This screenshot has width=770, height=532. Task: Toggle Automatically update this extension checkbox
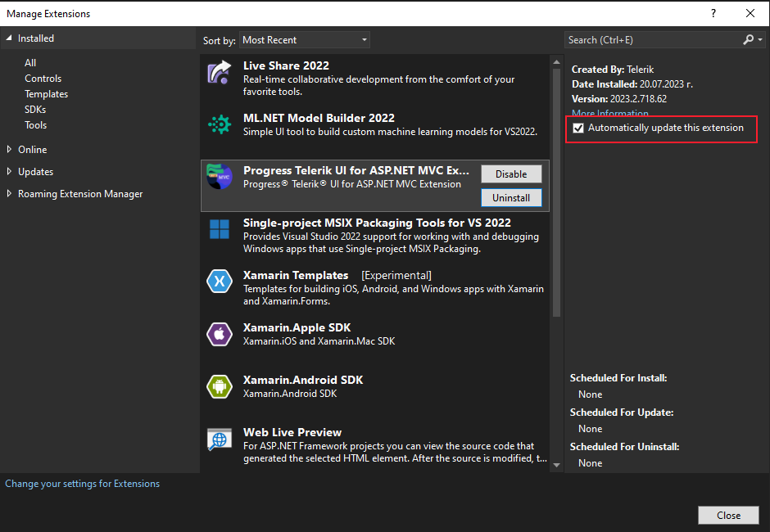[579, 128]
